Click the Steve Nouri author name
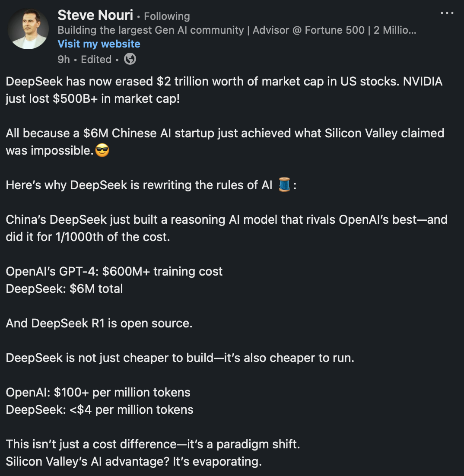This screenshot has height=476, width=464. pyautogui.click(x=95, y=15)
